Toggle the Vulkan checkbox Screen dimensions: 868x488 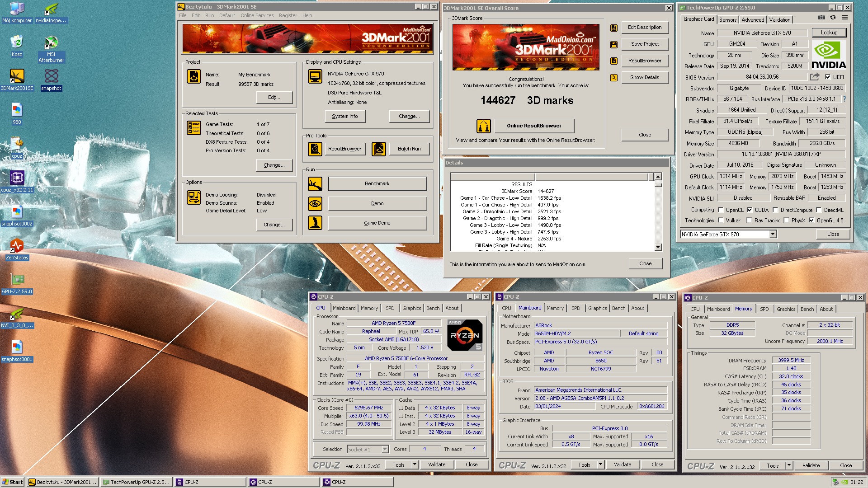coord(721,221)
